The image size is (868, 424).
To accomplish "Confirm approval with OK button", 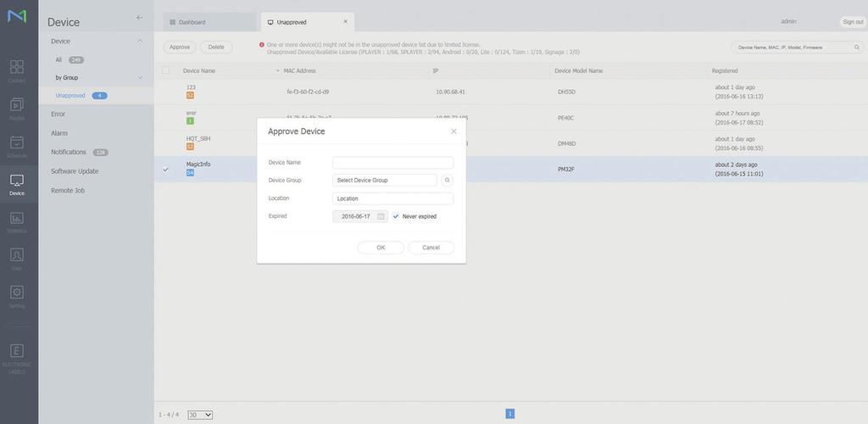I will 381,248.
